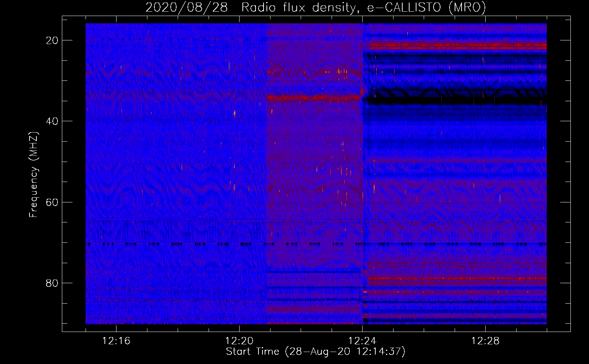This screenshot has height=364, width=589.
Task: Click the plot title '2020/08/28 Radio flux density, e-CALLISTO (MRO)'
Action: tap(316, 8)
